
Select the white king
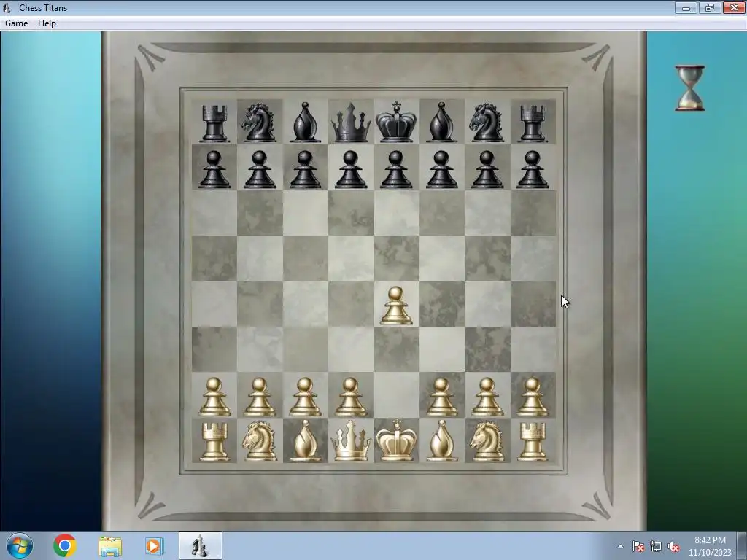(396, 440)
